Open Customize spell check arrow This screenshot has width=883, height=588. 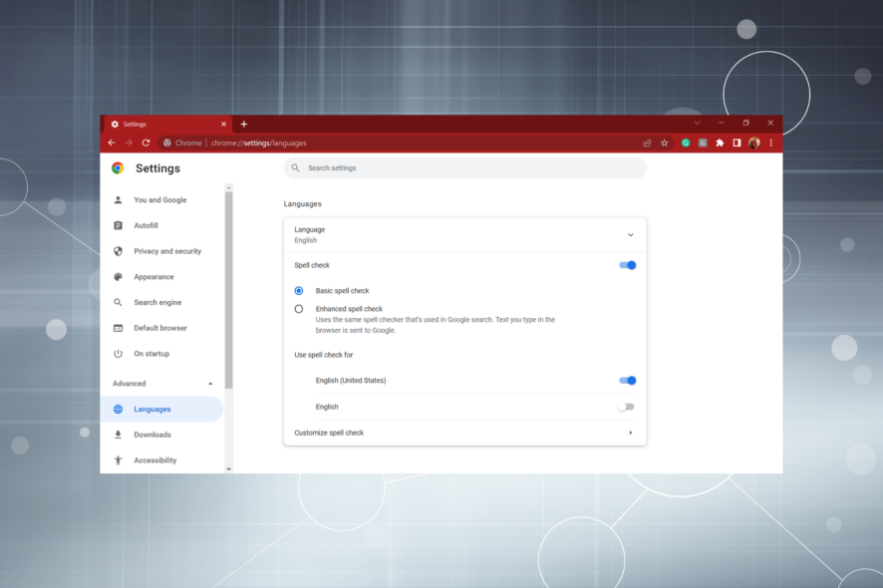[x=630, y=433]
